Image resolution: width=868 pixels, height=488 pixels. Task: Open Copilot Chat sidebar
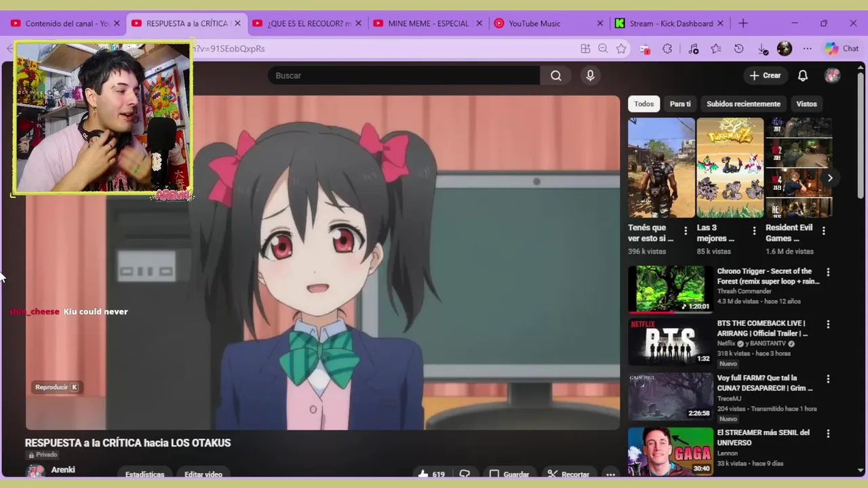[x=842, y=49]
